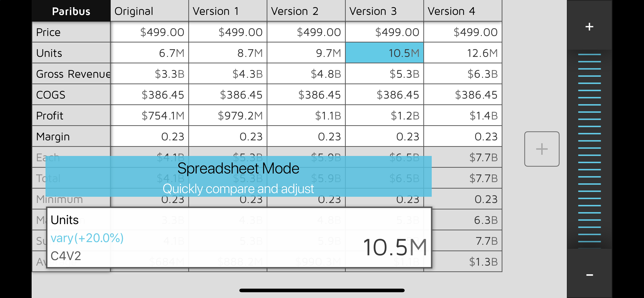Tap the plus icon atop the slider
This screenshot has height=298, width=644.
click(589, 27)
